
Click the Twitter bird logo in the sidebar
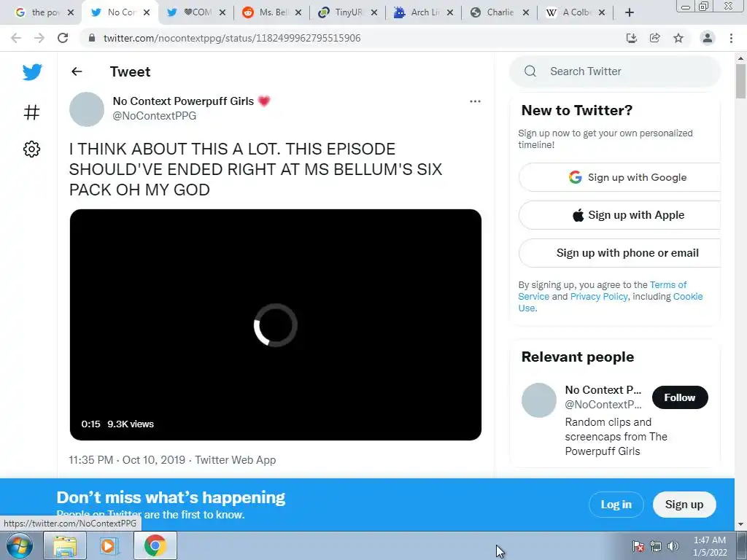(32, 72)
